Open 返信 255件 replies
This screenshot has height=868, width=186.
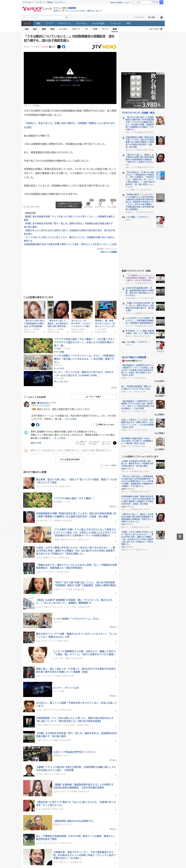click(36, 443)
